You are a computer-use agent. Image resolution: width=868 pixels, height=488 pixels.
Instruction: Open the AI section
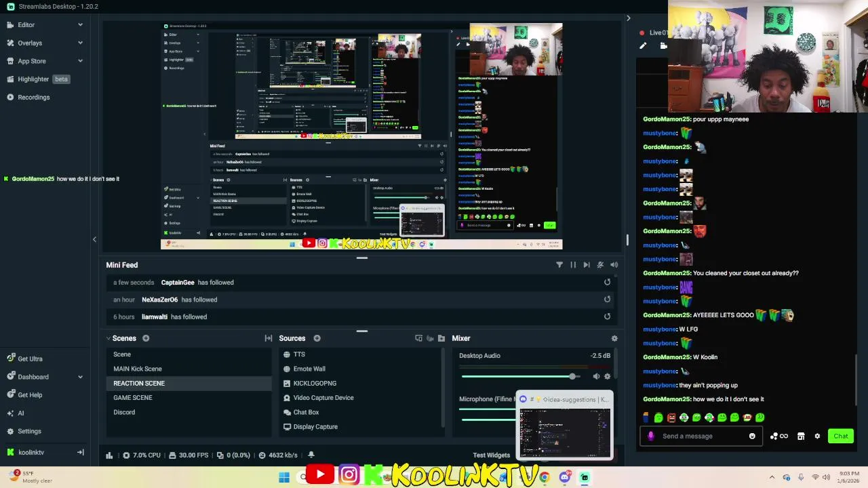click(x=20, y=413)
